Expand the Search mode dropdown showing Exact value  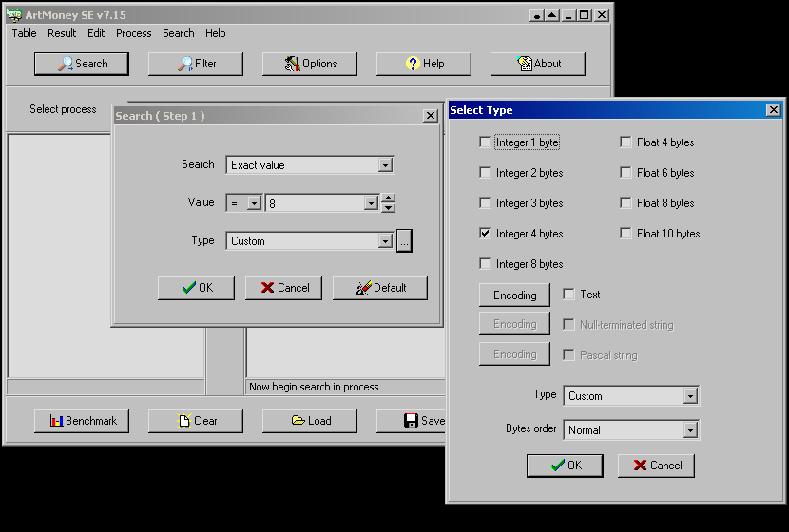click(x=385, y=165)
